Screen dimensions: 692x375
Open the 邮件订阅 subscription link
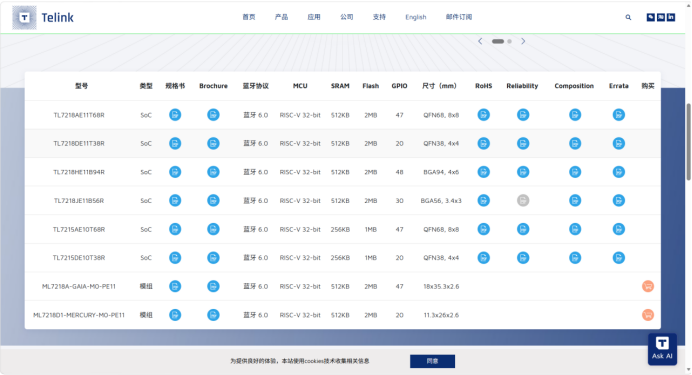click(459, 17)
